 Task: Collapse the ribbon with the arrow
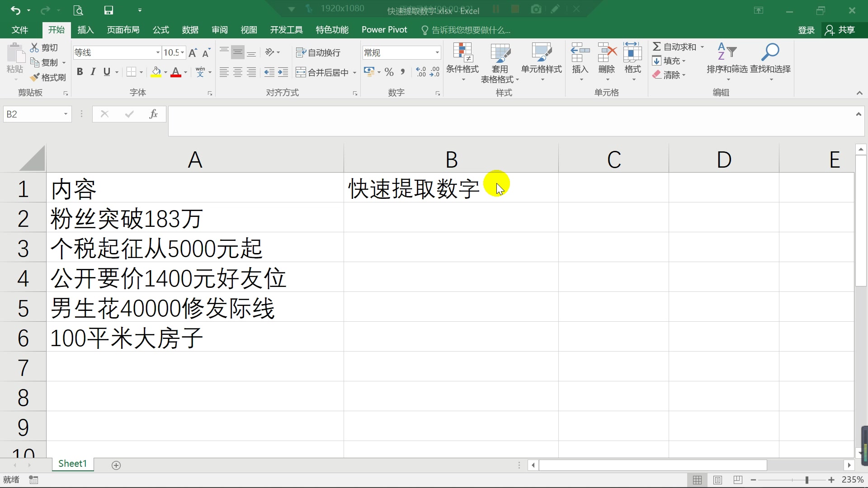click(x=859, y=93)
